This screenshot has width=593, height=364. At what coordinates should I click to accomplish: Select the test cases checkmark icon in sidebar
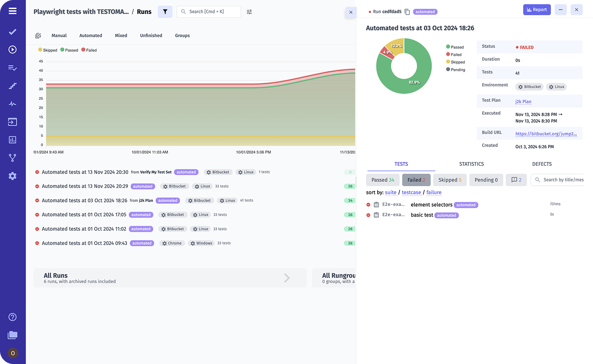point(13,32)
